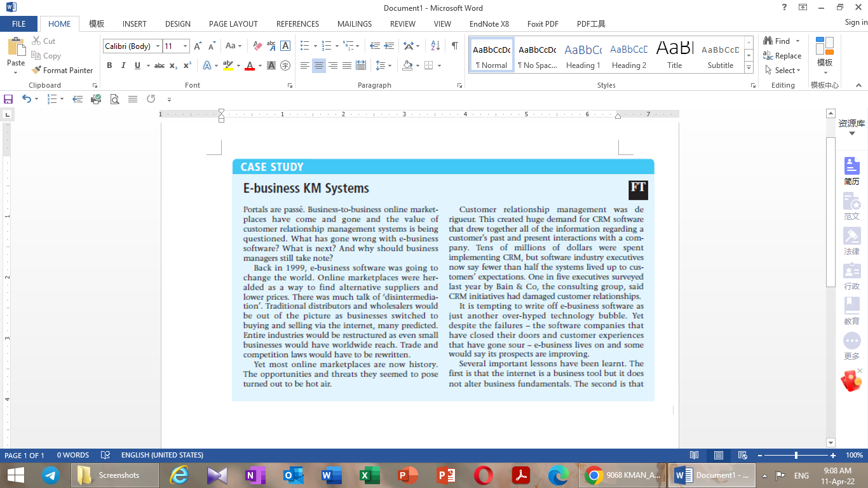Toggle Show/Hide paragraph marks
868x488 pixels.
[453, 45]
